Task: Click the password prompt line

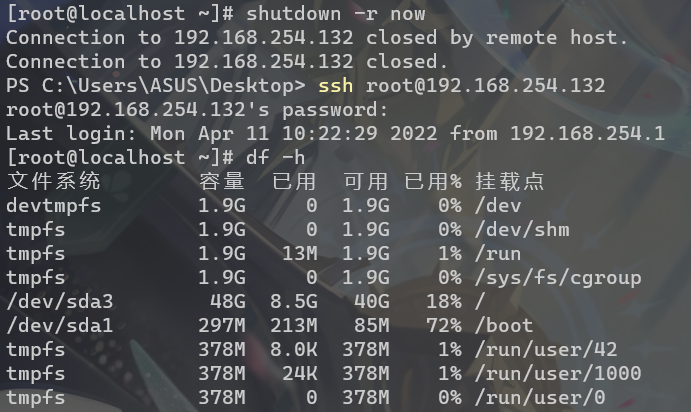Action: click(197, 110)
